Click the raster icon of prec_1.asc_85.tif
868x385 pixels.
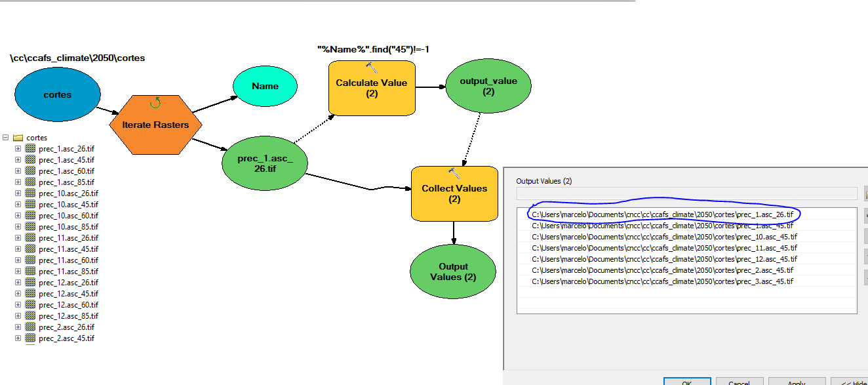30,182
